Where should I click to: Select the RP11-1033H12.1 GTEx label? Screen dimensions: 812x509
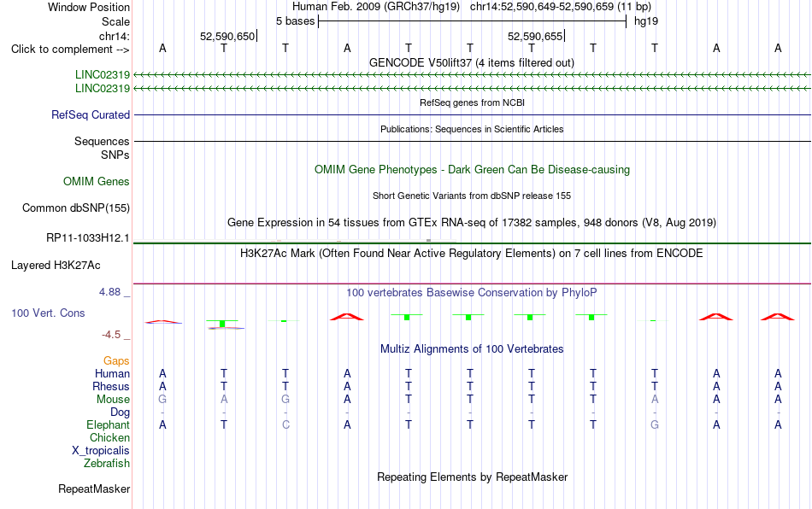(88, 238)
